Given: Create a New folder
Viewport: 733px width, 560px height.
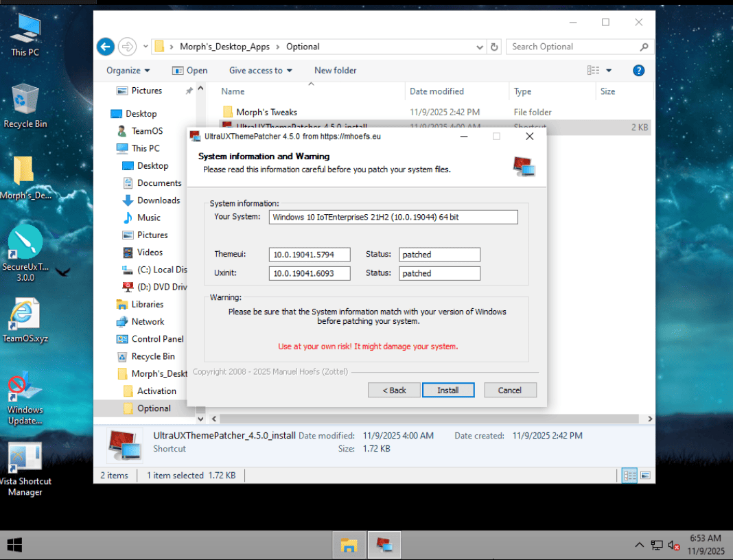Looking at the screenshot, I should pyautogui.click(x=335, y=71).
